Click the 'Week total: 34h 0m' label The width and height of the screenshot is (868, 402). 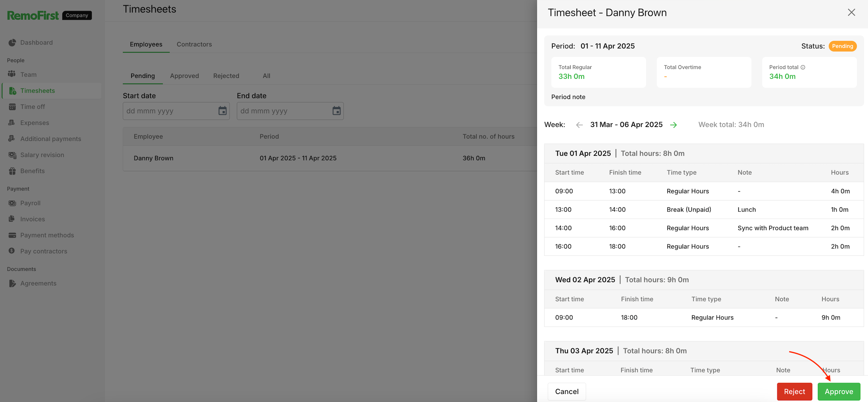pos(731,125)
